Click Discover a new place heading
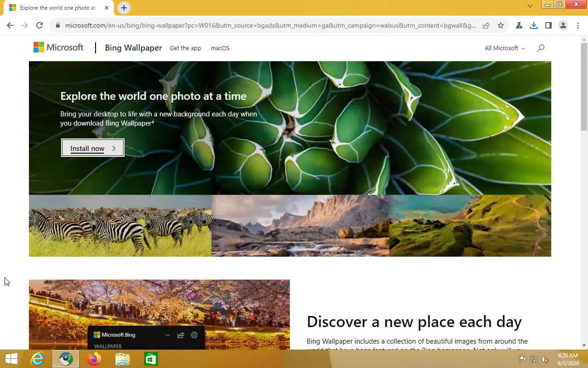This screenshot has height=368, width=588. (x=414, y=322)
